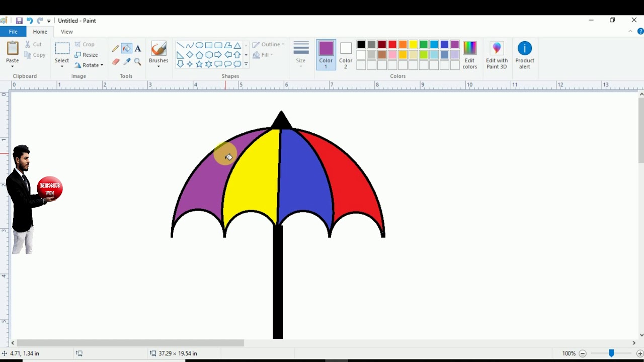The height and width of the screenshot is (362, 644).
Task: Expand the Select tool dropdown arrow
Action: pos(62,66)
